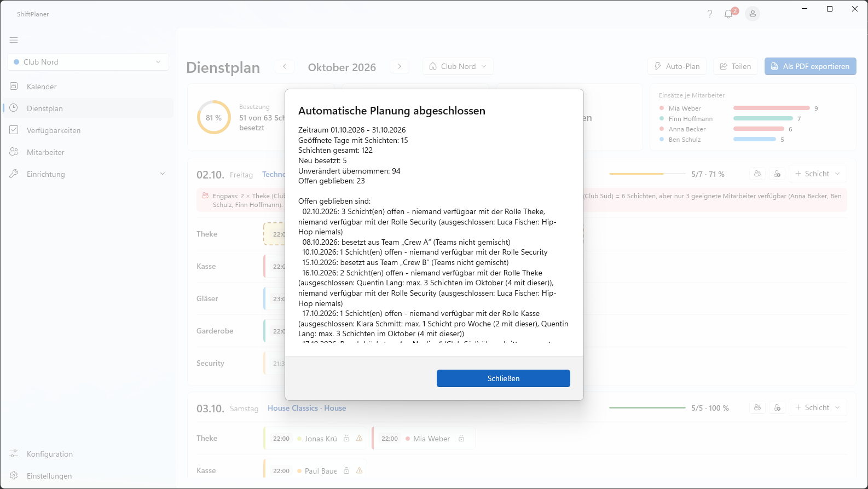Open + Schicht dropdown for 03.10.

coord(818,407)
